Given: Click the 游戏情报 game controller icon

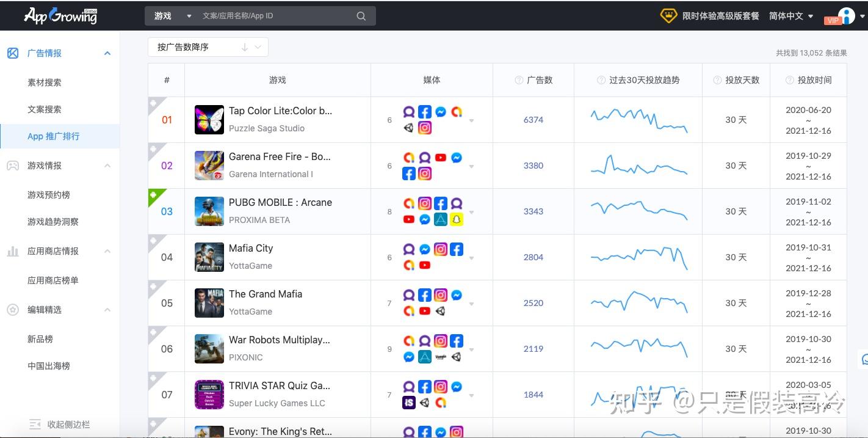Looking at the screenshot, I should coord(12,165).
